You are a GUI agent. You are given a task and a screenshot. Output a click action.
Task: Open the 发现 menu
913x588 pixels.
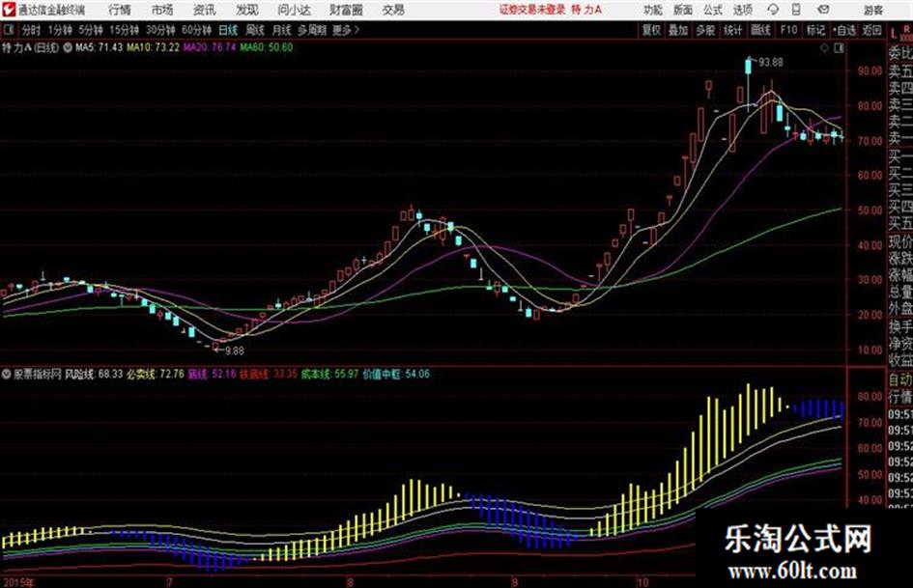[246, 10]
